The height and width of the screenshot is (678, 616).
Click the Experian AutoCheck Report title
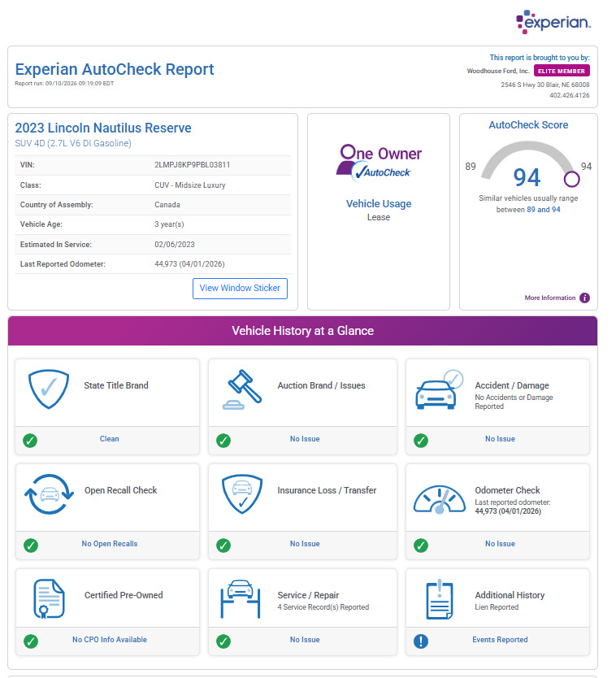115,69
